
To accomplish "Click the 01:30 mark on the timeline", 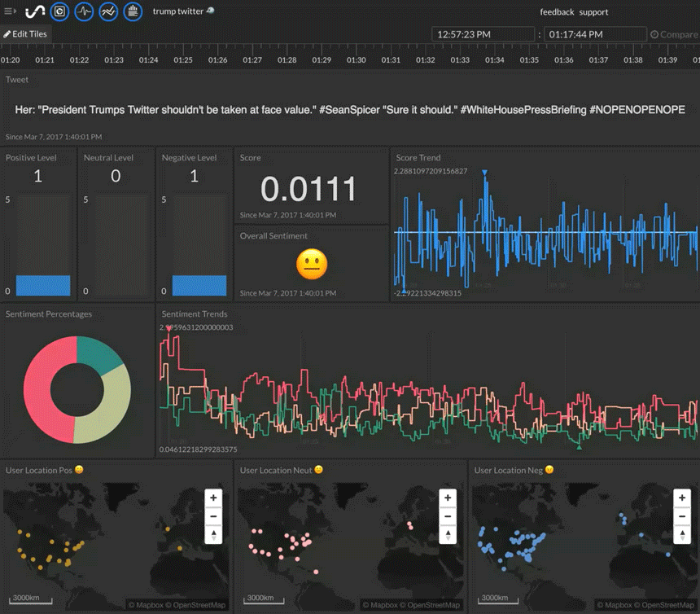I will tap(356, 60).
